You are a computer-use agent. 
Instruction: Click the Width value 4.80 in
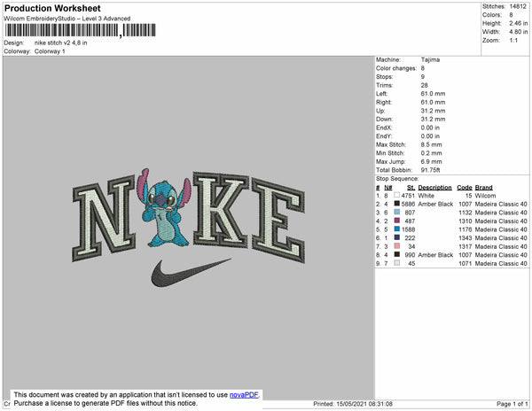[x=518, y=32]
